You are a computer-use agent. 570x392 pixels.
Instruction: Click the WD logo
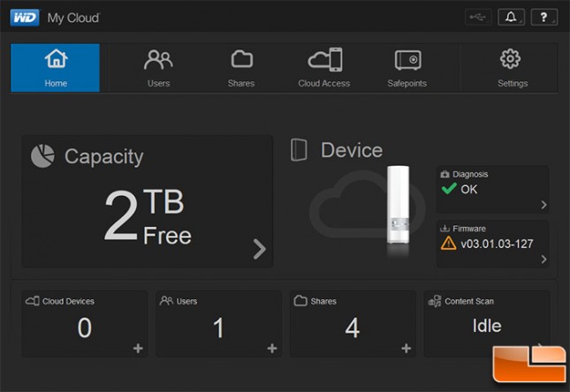[25, 18]
